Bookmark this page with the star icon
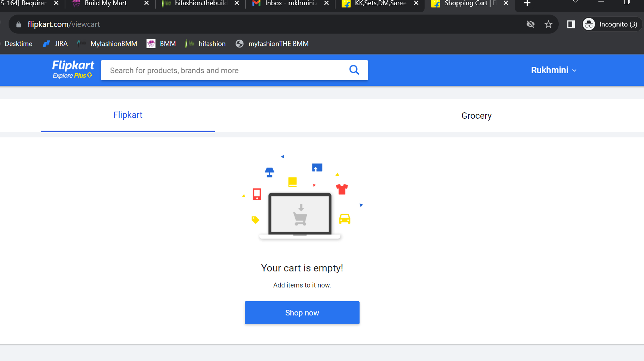Screen dimensions: 644x361 coord(548,24)
